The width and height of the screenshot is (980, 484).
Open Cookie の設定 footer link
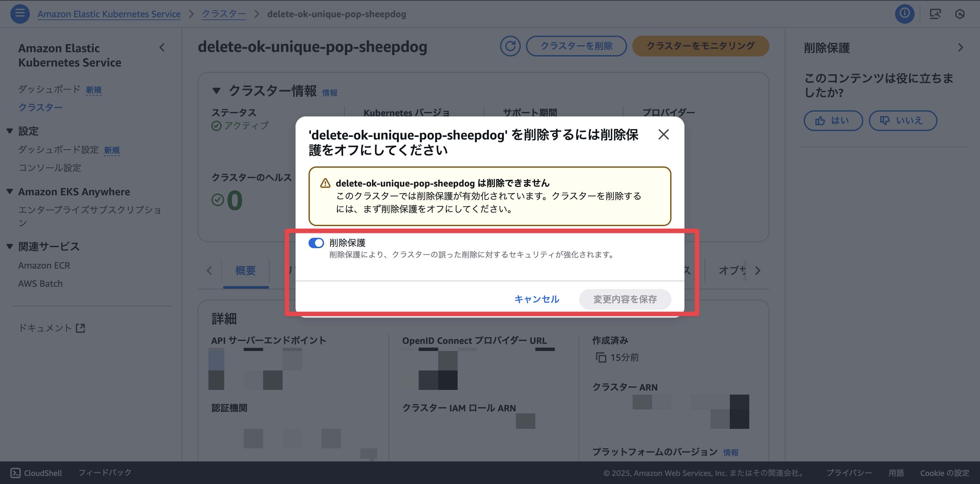944,473
